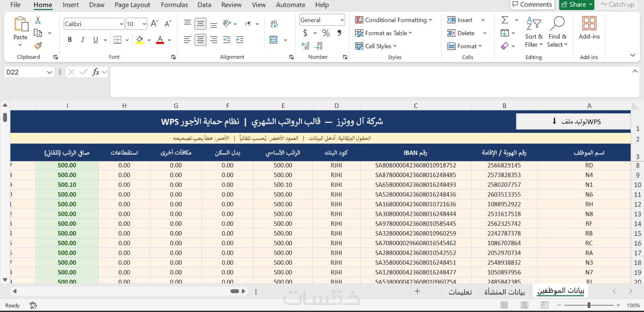Select the Format Painter brush
This screenshot has width=644, height=312.
[38, 46]
